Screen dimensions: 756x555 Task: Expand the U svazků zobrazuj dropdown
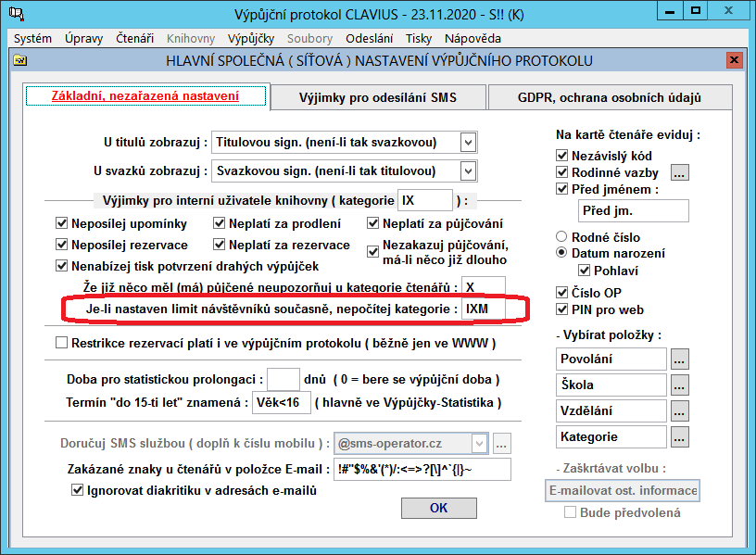tap(468, 171)
